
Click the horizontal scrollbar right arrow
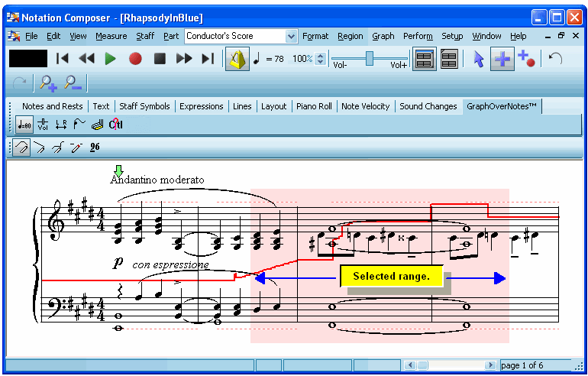pos(490,365)
